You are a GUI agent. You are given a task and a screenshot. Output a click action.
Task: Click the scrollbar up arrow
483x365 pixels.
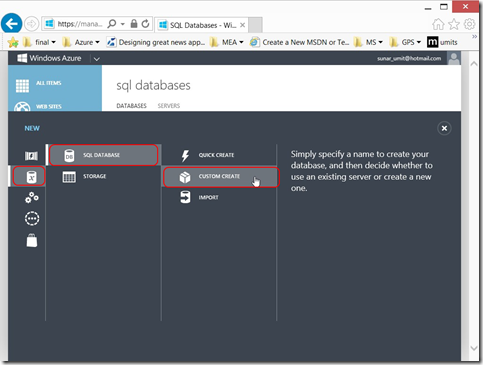click(x=474, y=64)
